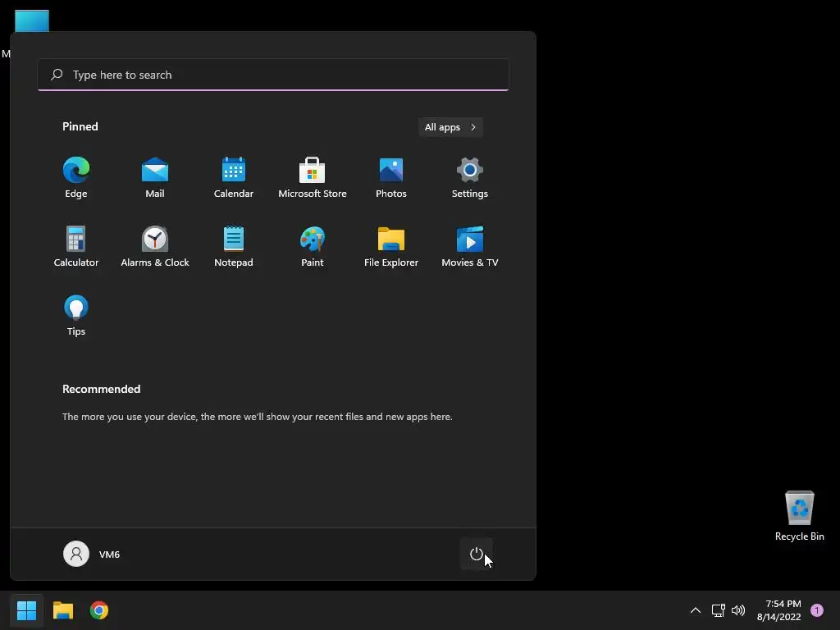Open the Calculator app
The height and width of the screenshot is (630, 840).
click(x=76, y=246)
